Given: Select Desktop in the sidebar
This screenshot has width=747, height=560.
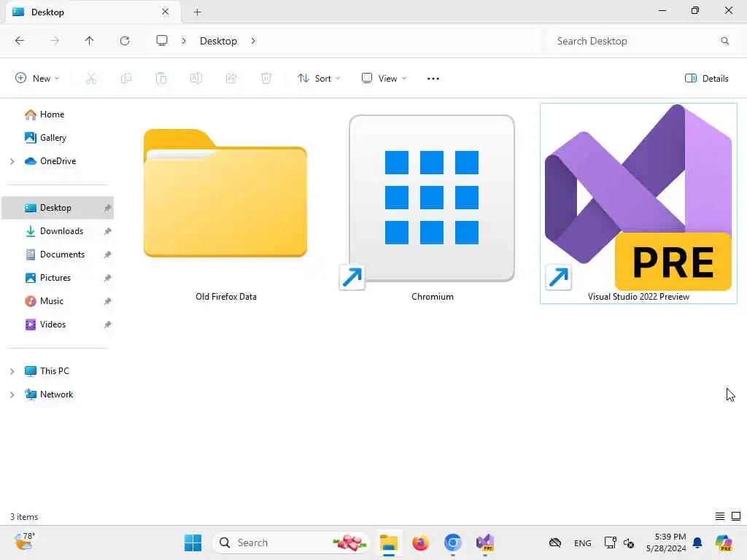Looking at the screenshot, I should pos(58,208).
